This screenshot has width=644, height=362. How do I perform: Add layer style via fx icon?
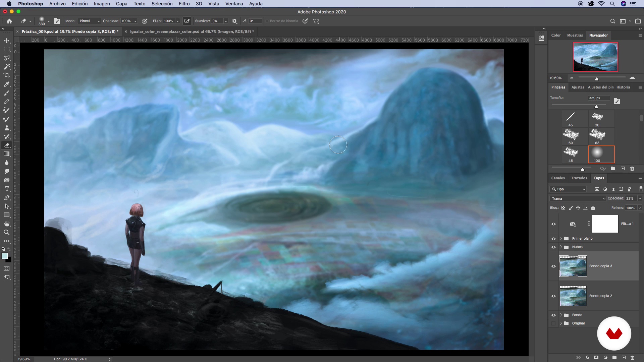coord(588,358)
